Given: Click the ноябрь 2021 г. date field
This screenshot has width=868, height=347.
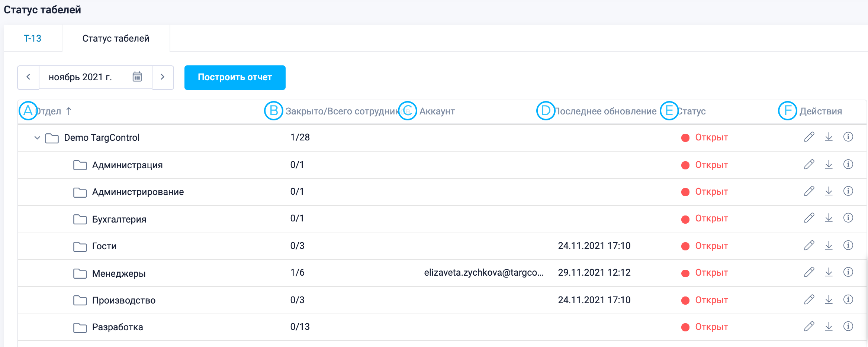Looking at the screenshot, I should 96,77.
